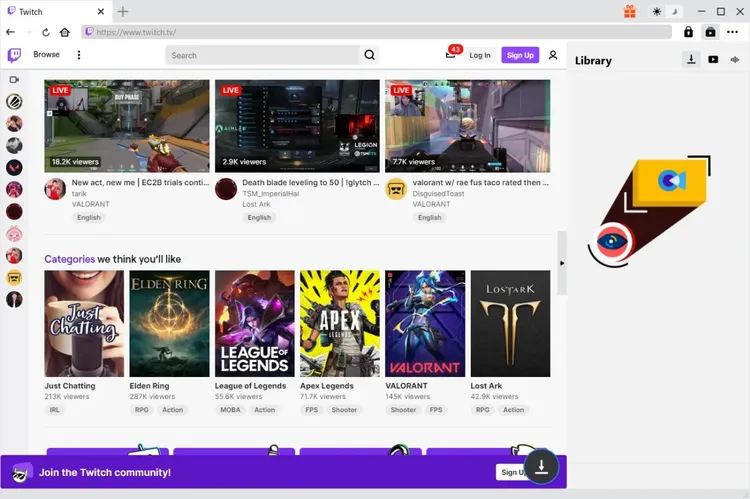Click the round floating download button

pyautogui.click(x=541, y=466)
